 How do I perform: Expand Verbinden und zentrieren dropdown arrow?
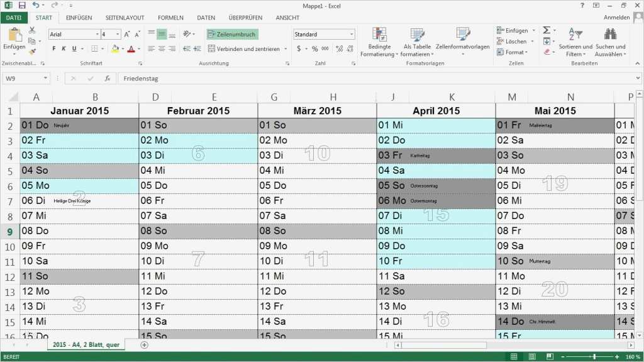[286, 48]
